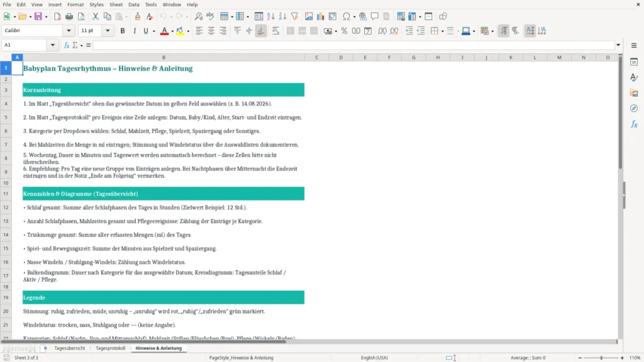Screen dimensions: 644x362
Task: Click zoom in plus button
Action: 622,358
